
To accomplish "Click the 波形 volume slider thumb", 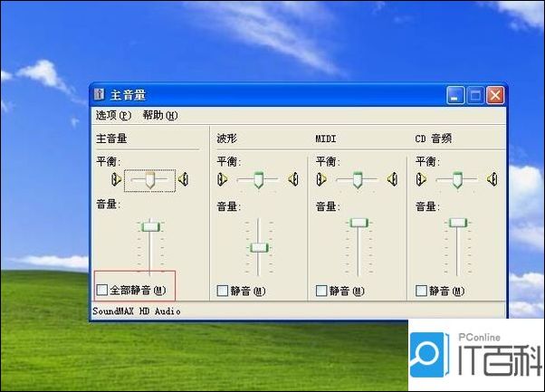I will [x=259, y=248].
